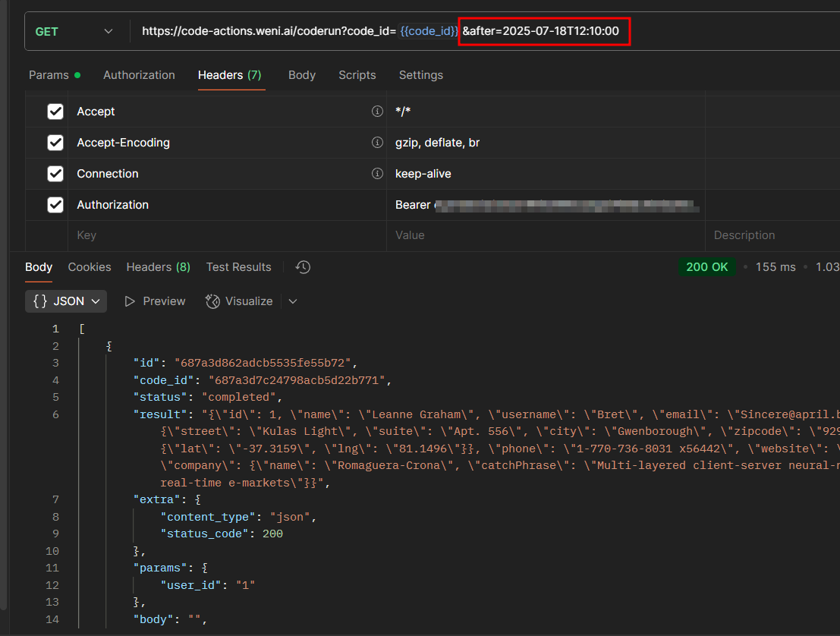Open the chevron dropdown next to Visualize
This screenshot has width=840, height=636.
[x=293, y=301]
